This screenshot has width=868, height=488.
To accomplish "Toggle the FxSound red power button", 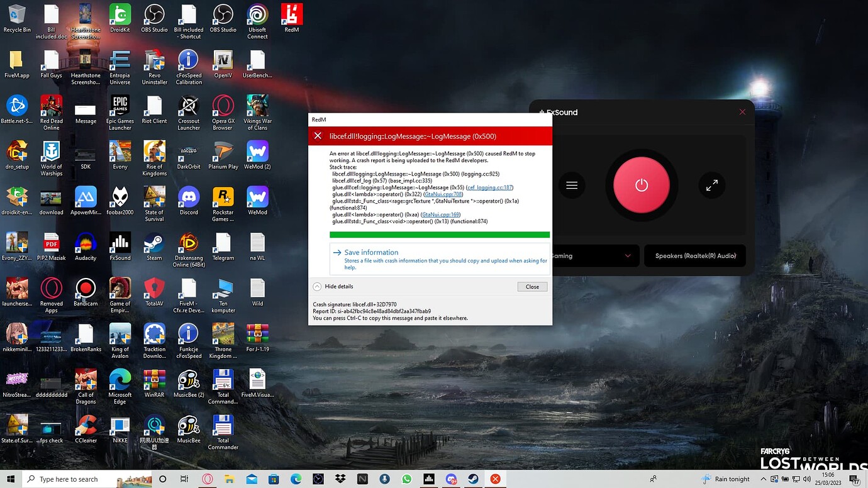I will (x=641, y=186).
